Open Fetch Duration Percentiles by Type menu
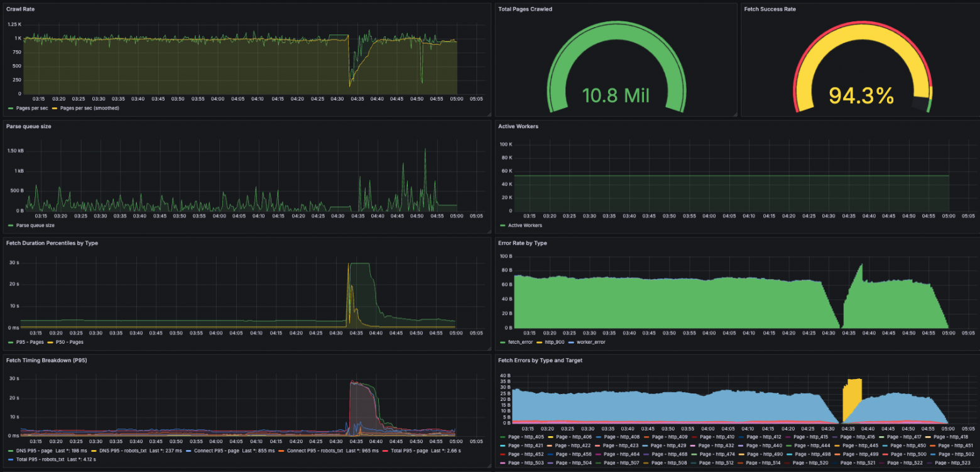Image resolution: width=980 pixels, height=472 pixels. pos(52,243)
